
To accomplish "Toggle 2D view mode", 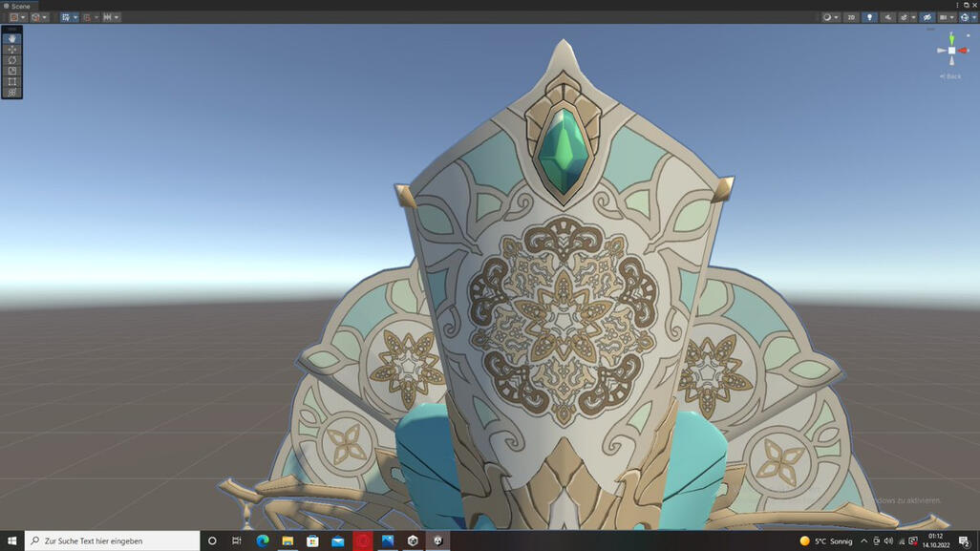I will [851, 17].
